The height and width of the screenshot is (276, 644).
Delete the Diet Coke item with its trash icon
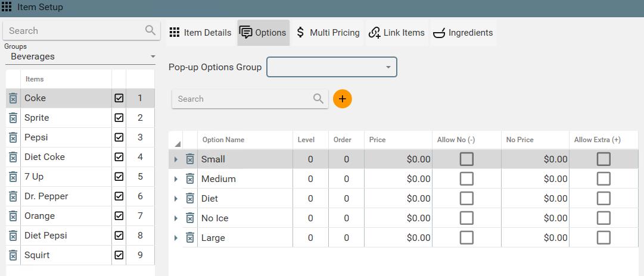click(13, 157)
